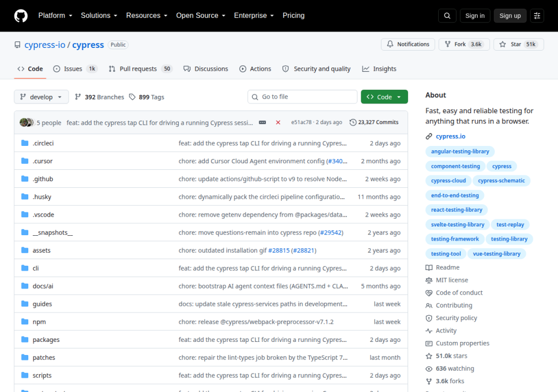Open the cypress-io owner link
The height and width of the screenshot is (392, 558).
(45, 45)
